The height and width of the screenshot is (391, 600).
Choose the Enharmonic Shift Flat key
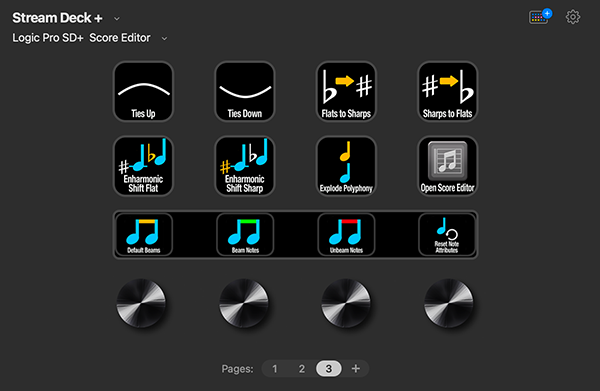click(x=143, y=166)
